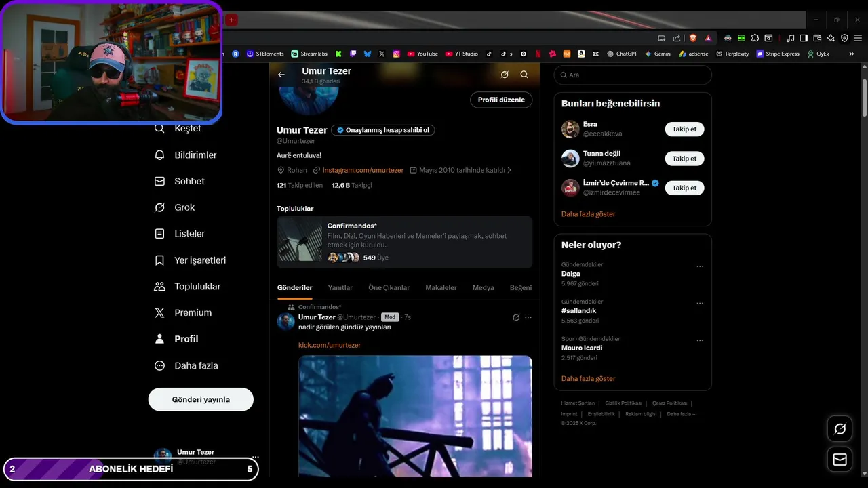Screen dimensions: 868x488
Task: Click the Grok icon in profile header
Action: pos(505,75)
